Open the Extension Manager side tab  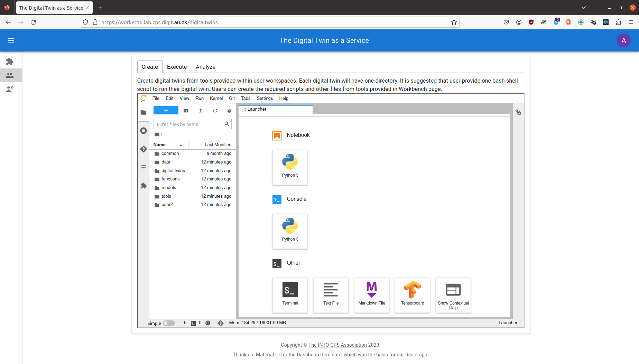[x=143, y=186]
